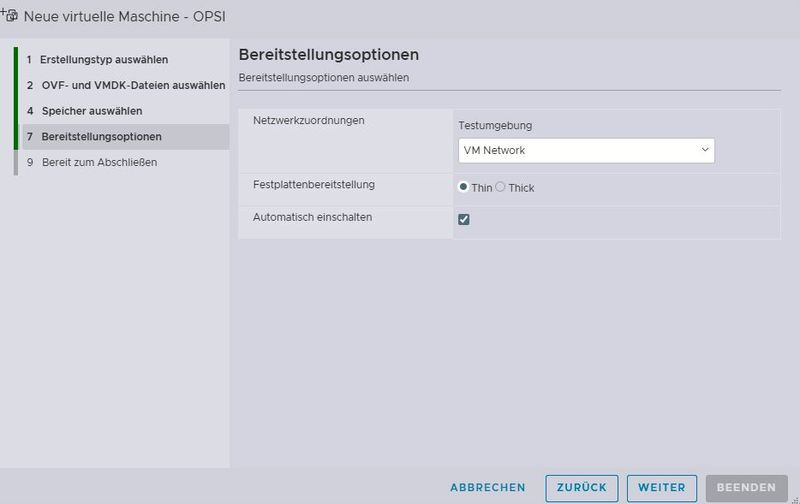The width and height of the screenshot is (800, 504).
Task: Click the ZURÜCK button
Action: pos(582,488)
